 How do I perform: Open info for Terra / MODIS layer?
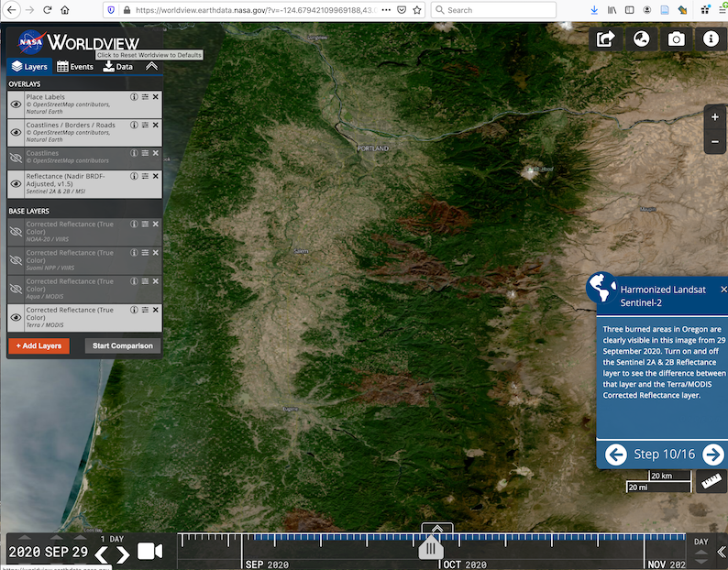(134, 310)
